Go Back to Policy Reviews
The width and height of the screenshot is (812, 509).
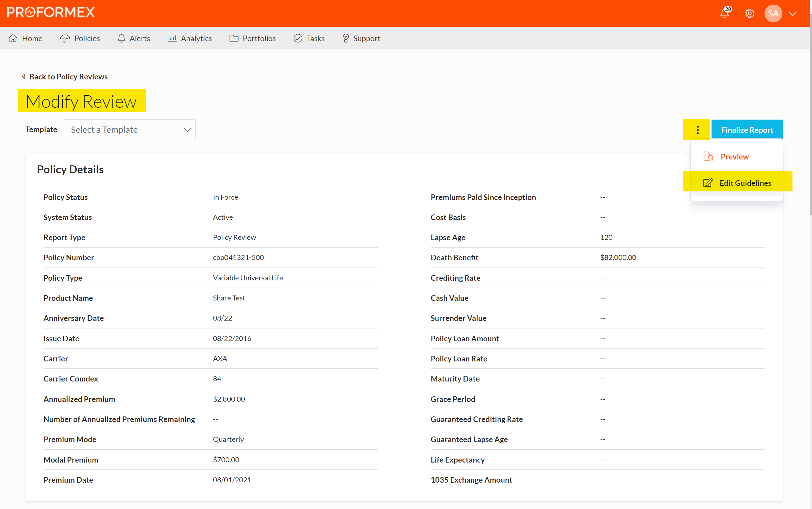point(64,76)
